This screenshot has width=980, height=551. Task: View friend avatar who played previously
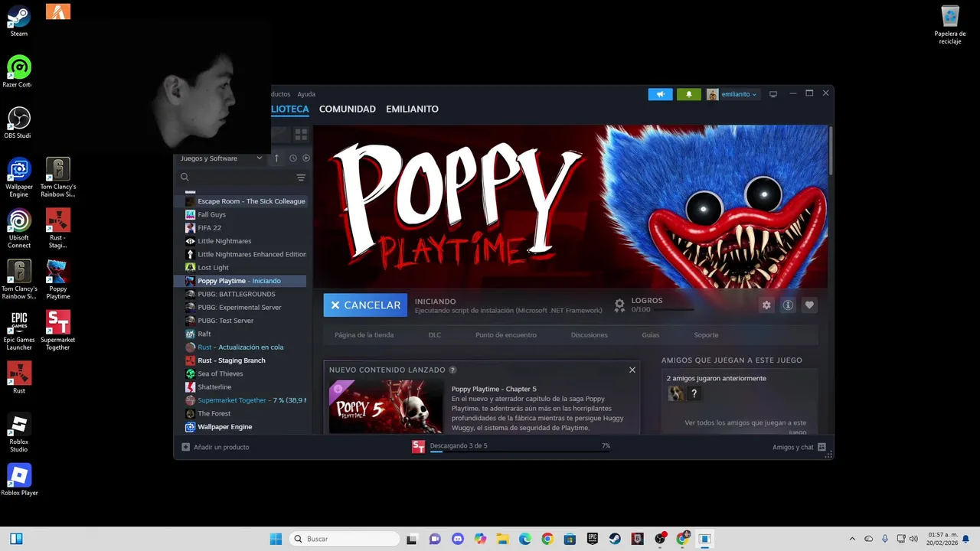(676, 393)
